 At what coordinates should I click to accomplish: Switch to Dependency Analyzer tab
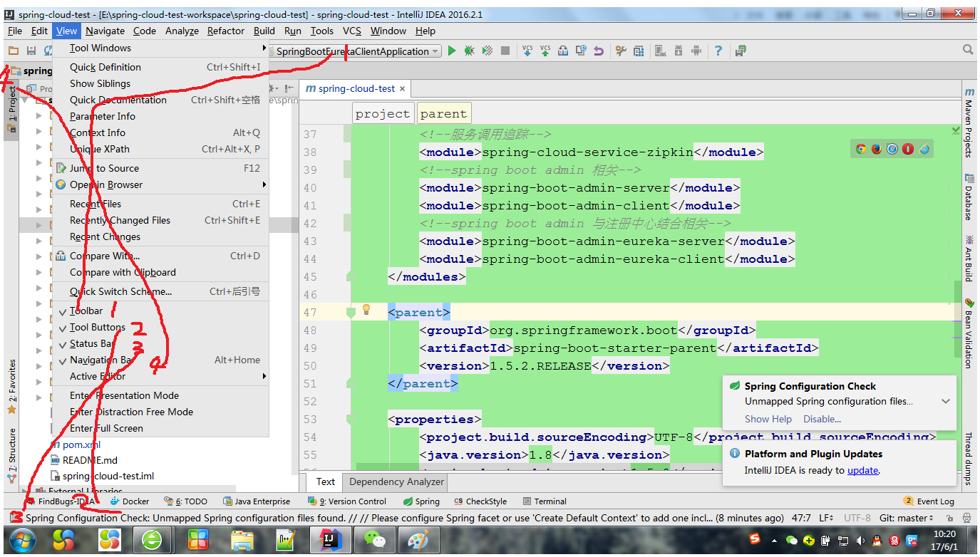tap(396, 481)
